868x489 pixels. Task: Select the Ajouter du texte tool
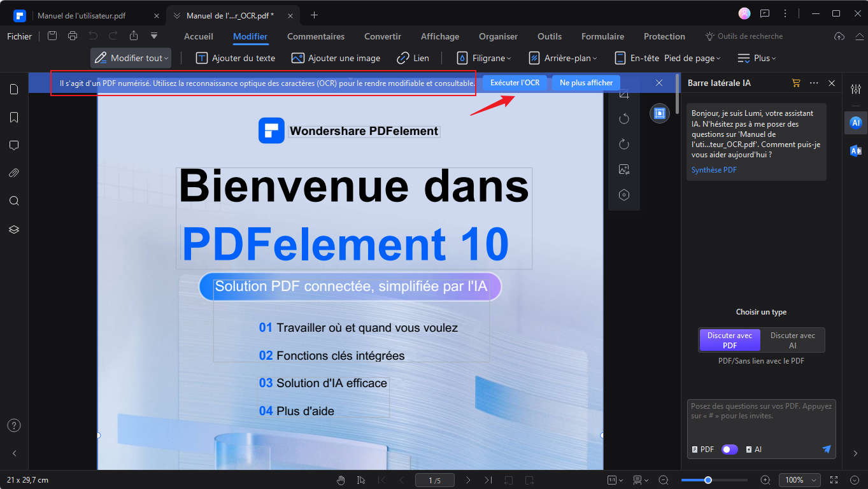click(x=236, y=58)
